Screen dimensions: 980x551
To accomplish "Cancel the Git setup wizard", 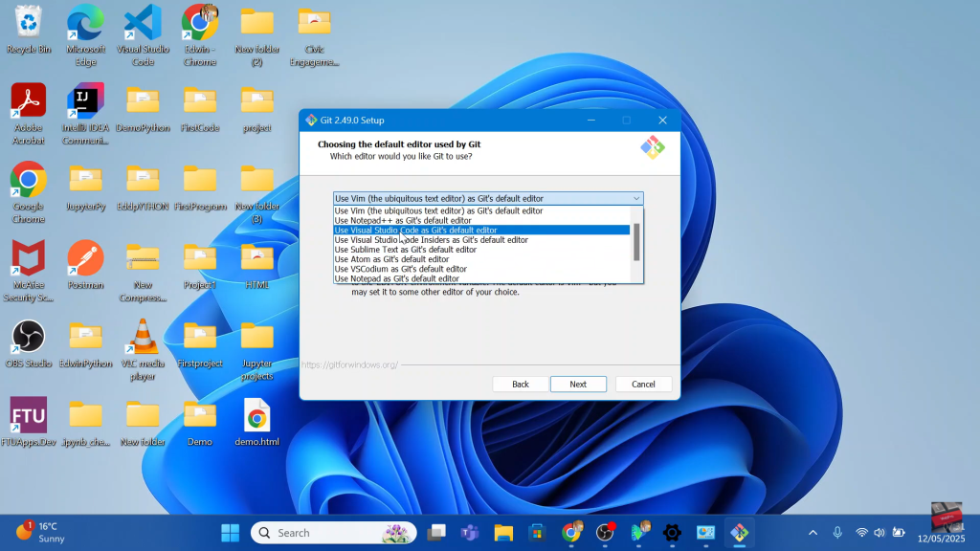I will click(x=643, y=385).
